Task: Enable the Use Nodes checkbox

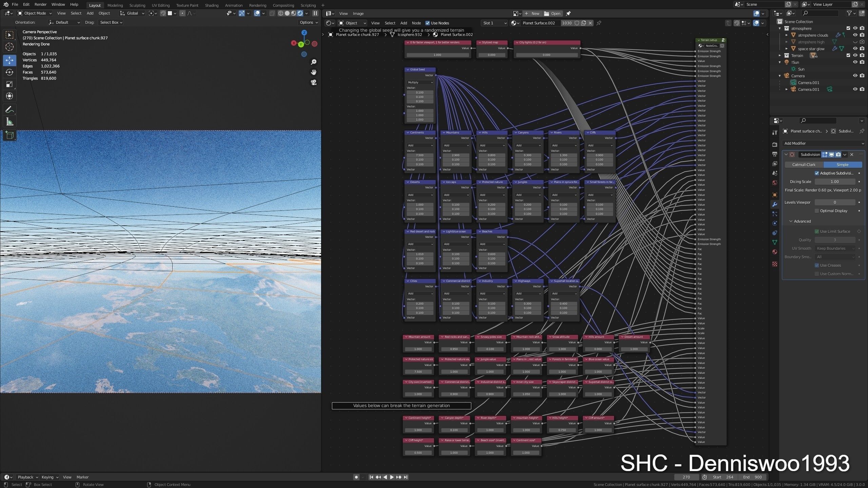Action: pyautogui.click(x=428, y=23)
